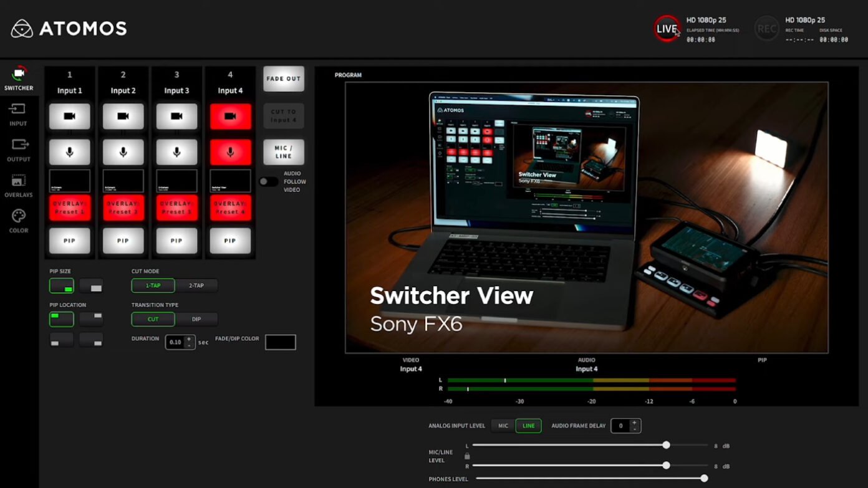The width and height of the screenshot is (868, 488).
Task: Increase the transition duration value
Action: 190,339
